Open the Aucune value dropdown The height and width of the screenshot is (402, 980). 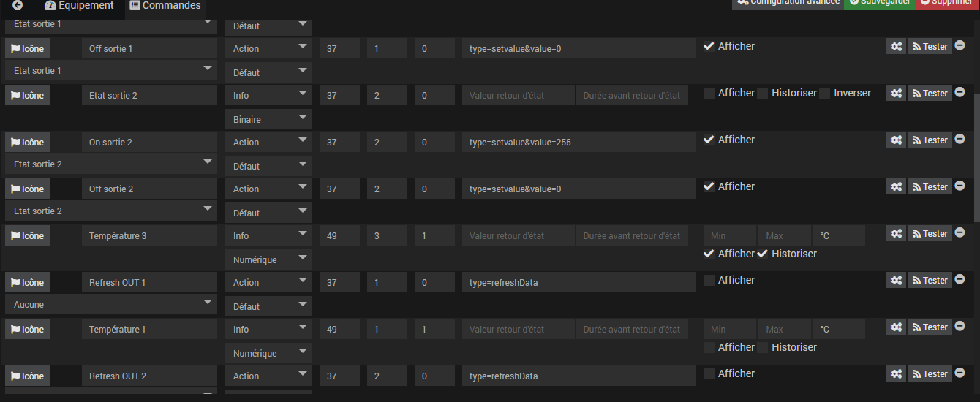[x=111, y=305]
